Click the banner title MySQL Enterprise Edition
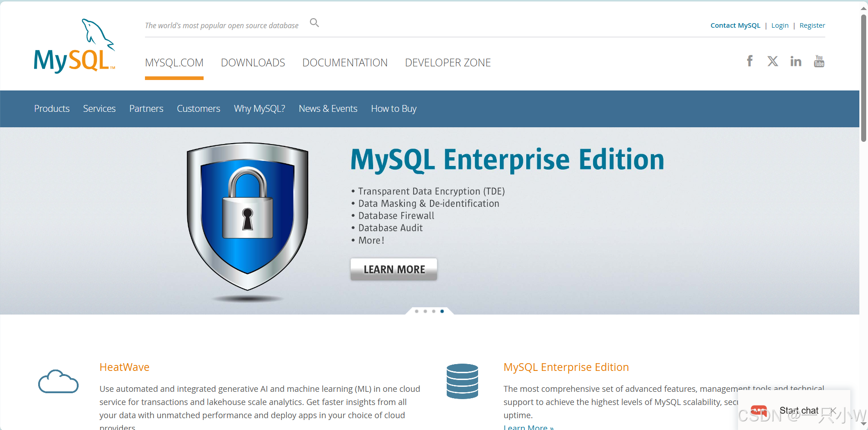Screen dimensions: 868x430 (507, 160)
